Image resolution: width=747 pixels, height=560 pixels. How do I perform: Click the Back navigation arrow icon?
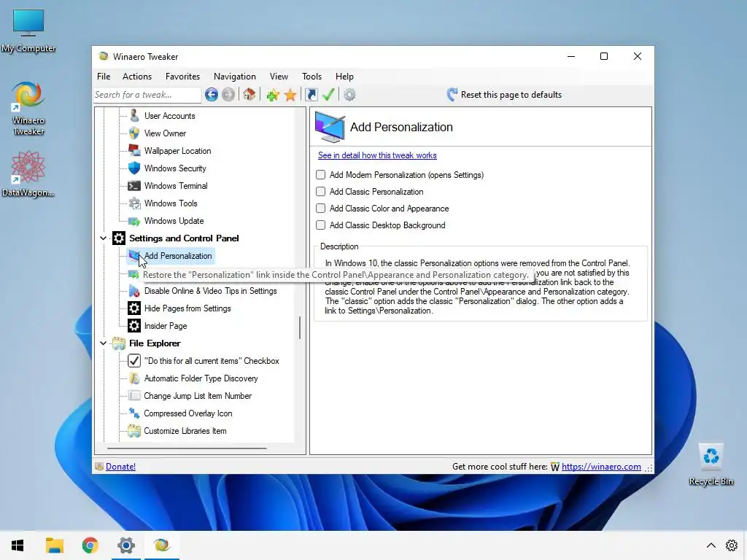pos(212,95)
